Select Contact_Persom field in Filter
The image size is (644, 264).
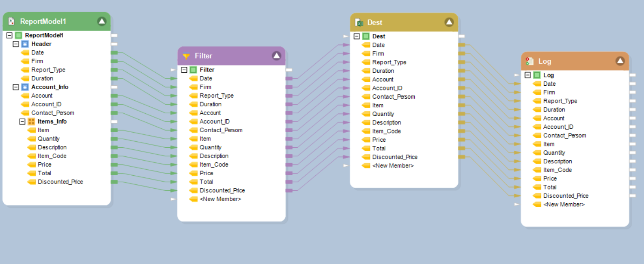[x=221, y=130]
